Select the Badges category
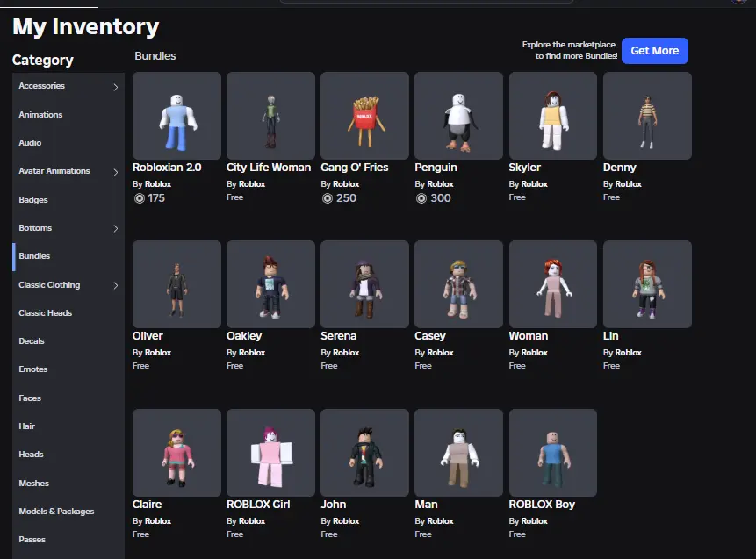The image size is (756, 559). (33, 200)
